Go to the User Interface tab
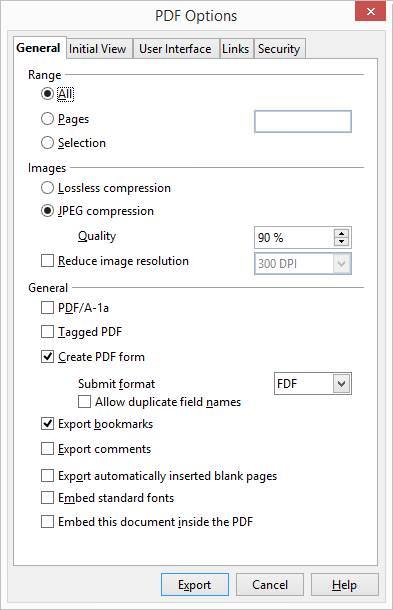Viewport: 393px width, 610px height. (175, 49)
